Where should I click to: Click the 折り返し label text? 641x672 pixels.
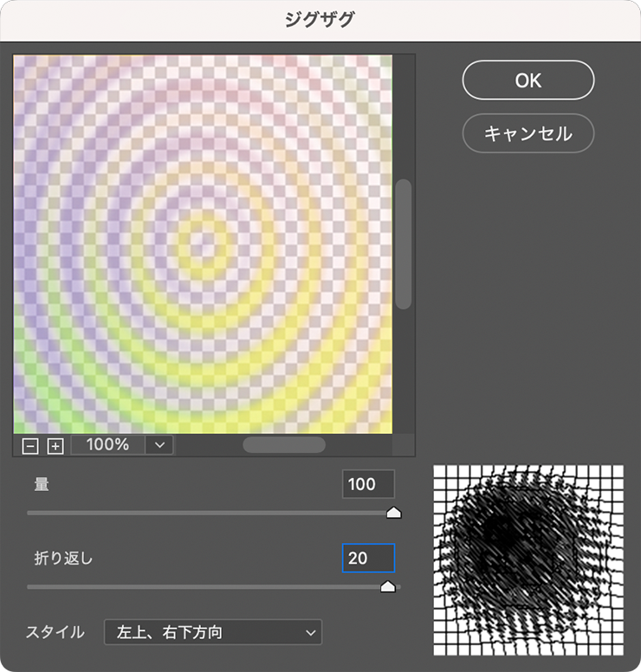tap(63, 559)
